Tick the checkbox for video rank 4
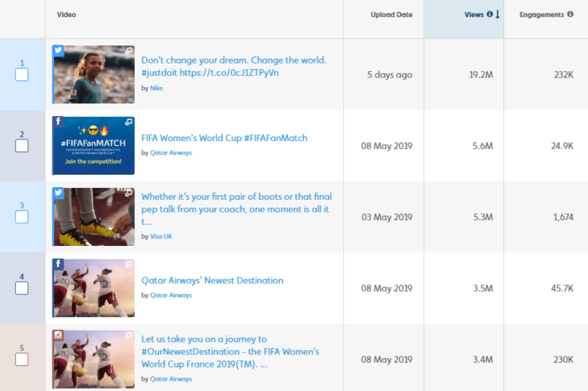 tap(22, 288)
